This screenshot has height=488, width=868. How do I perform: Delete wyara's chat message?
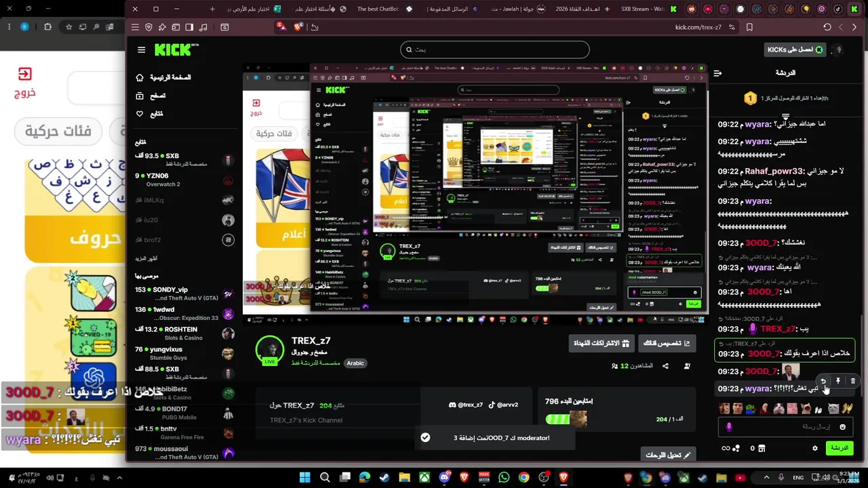point(853,381)
